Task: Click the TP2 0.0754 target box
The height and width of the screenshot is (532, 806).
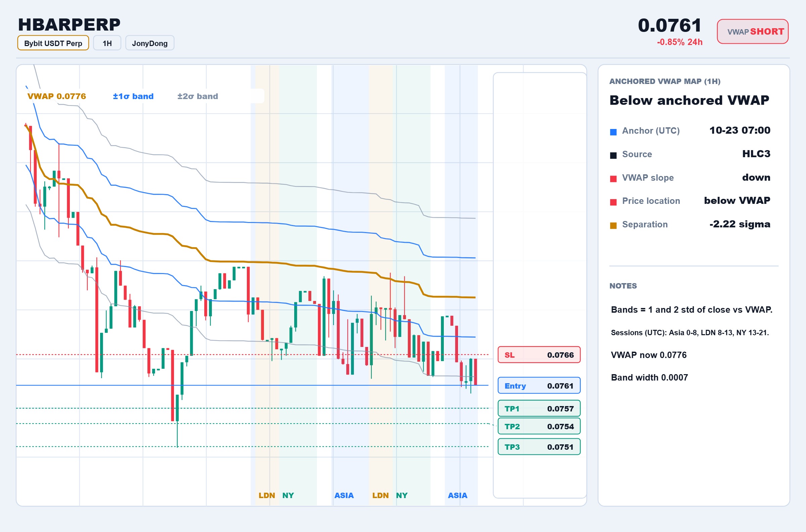Action: pos(539,427)
